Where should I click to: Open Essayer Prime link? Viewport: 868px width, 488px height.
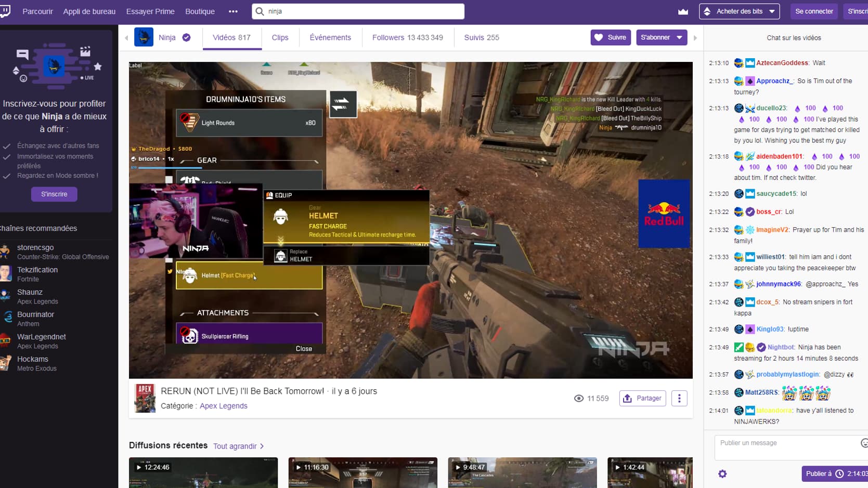[150, 11]
